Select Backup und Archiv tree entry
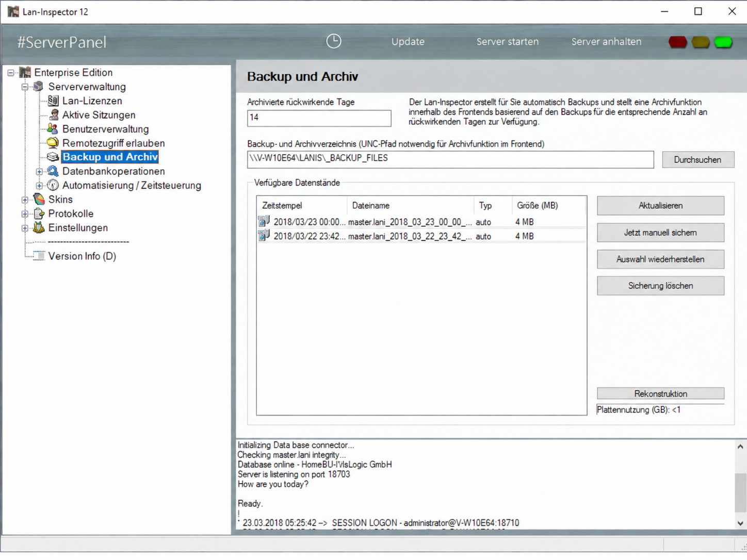 110,157
